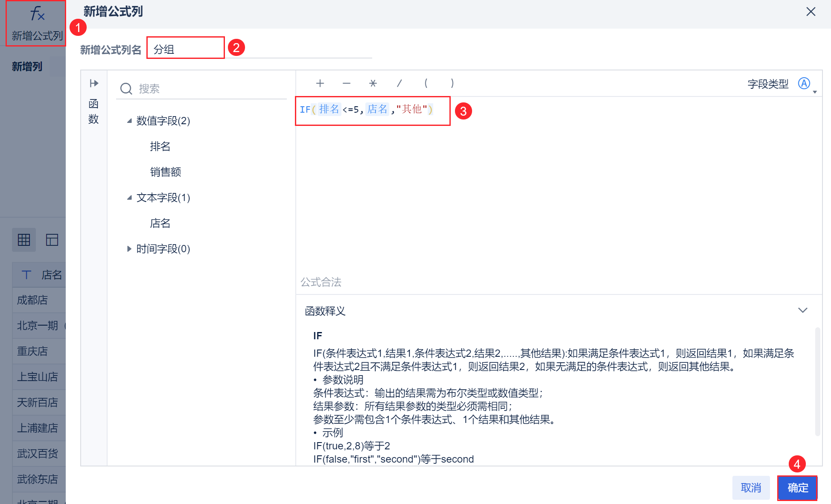Image resolution: width=831 pixels, height=504 pixels.
Task: Switch to the layout view icon
Action: 52,240
